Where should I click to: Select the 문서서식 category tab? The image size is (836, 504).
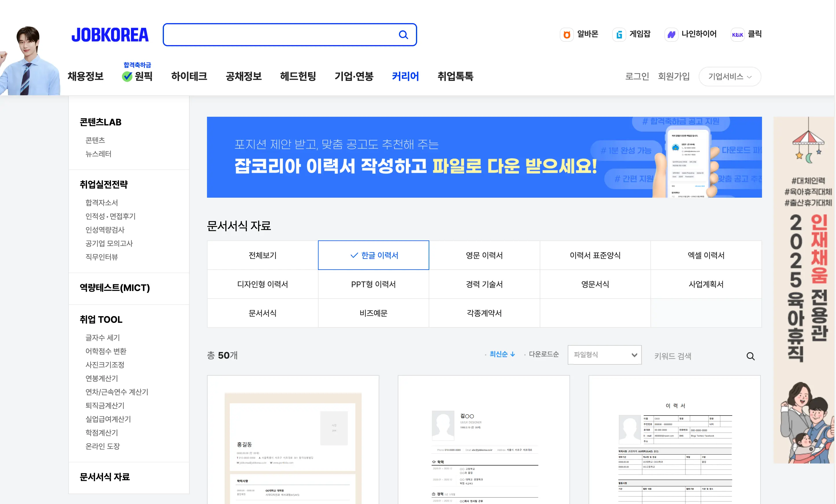point(262,313)
